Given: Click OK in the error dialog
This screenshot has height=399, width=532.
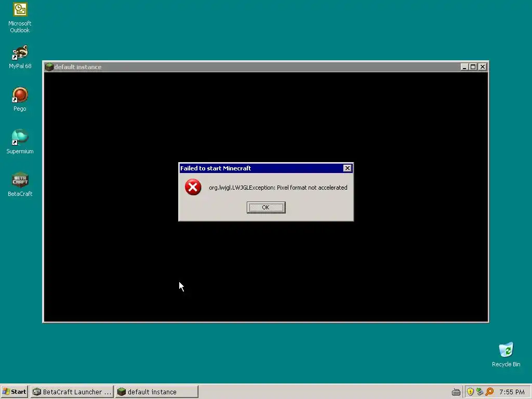Looking at the screenshot, I should click(265, 207).
